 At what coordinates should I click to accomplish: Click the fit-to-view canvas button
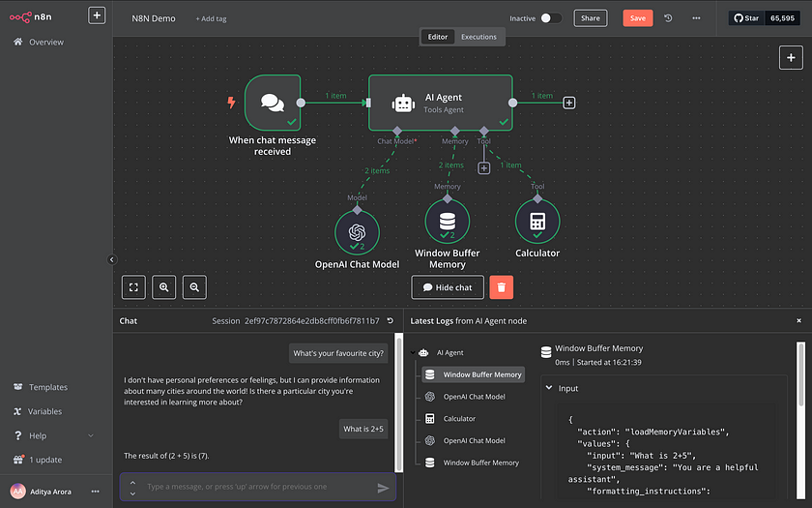pyautogui.click(x=133, y=287)
